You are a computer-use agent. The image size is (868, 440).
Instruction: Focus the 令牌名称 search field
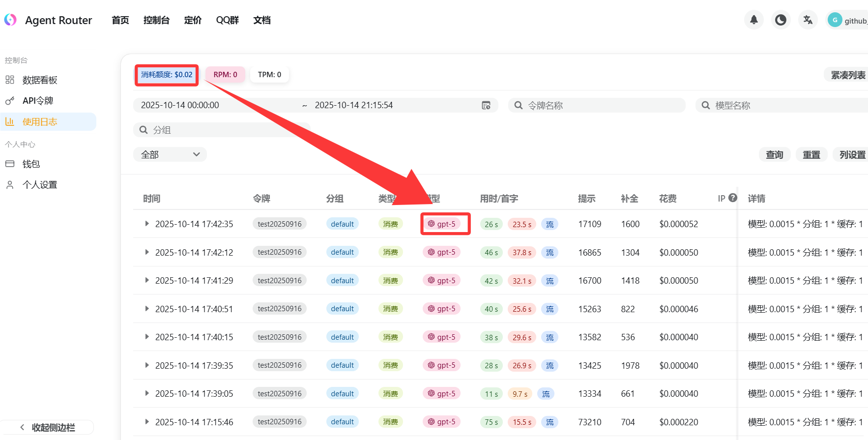coord(597,105)
